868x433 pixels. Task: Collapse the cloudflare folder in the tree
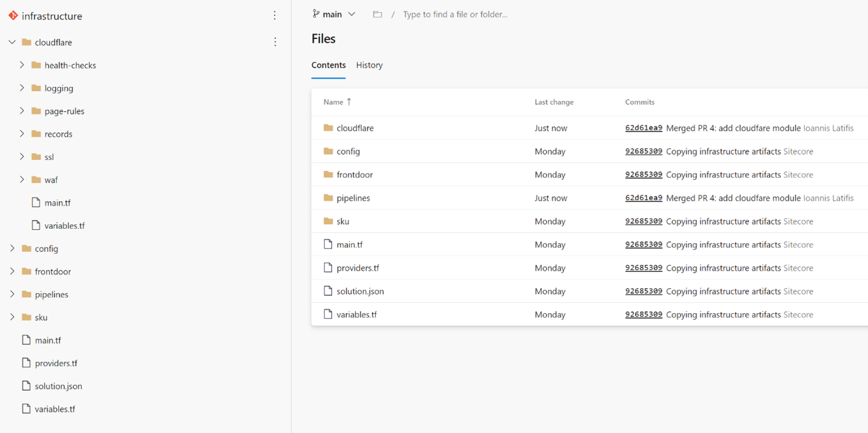[12, 42]
